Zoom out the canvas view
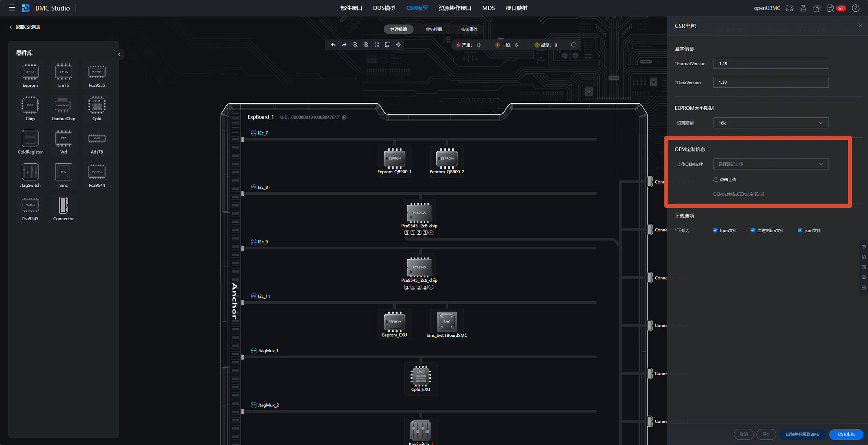Image resolution: width=868 pixels, height=445 pixels. pos(355,45)
